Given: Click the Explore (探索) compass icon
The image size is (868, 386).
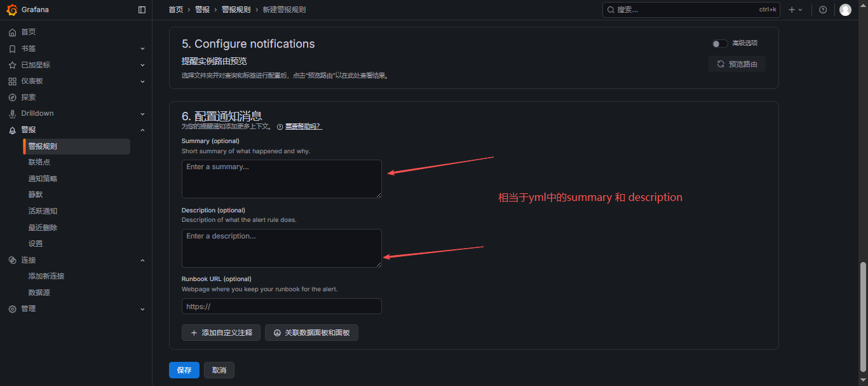Looking at the screenshot, I should click(12, 97).
